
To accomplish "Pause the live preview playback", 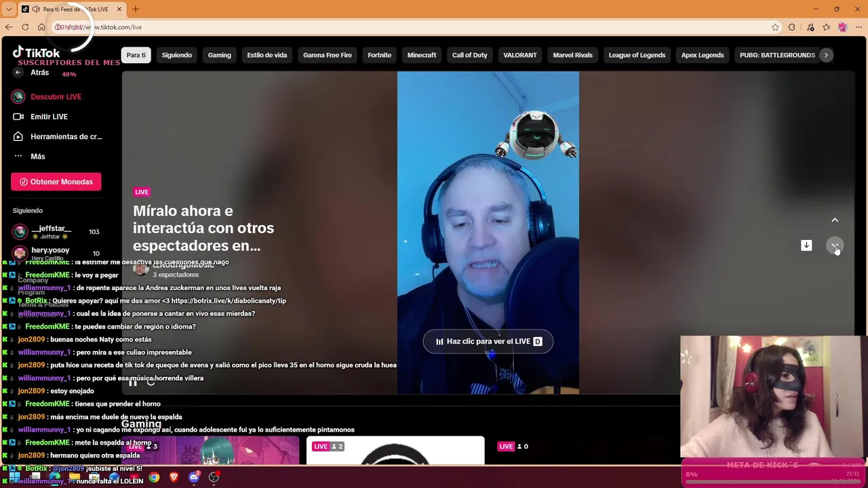I will (x=133, y=382).
